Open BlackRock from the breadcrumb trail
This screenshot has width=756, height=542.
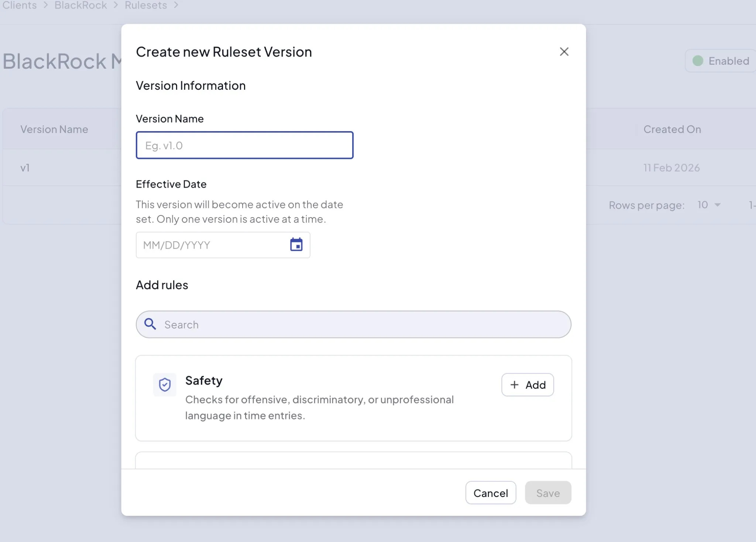(x=80, y=5)
